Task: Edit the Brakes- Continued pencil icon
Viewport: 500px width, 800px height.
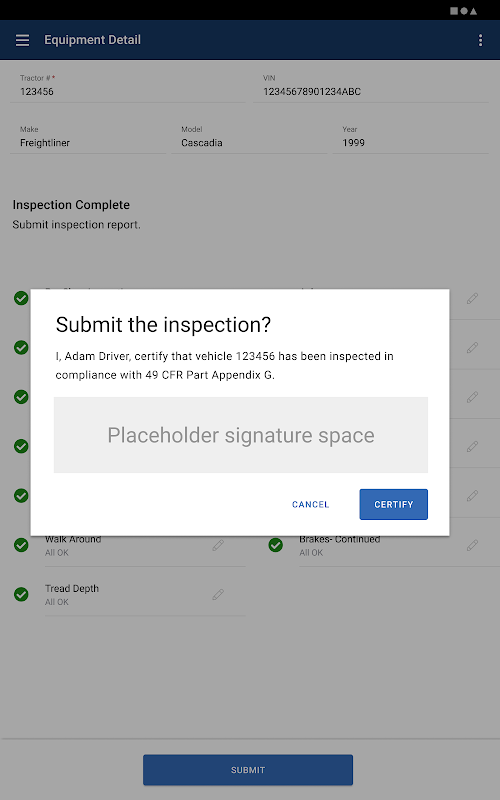Action: tap(472, 545)
